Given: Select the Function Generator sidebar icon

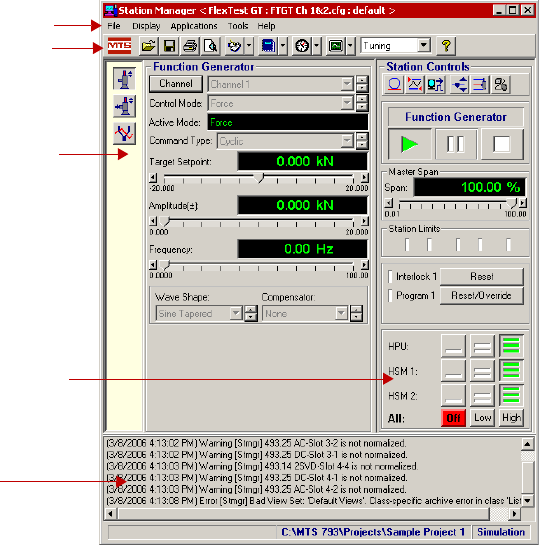Looking at the screenshot, I should (124, 79).
